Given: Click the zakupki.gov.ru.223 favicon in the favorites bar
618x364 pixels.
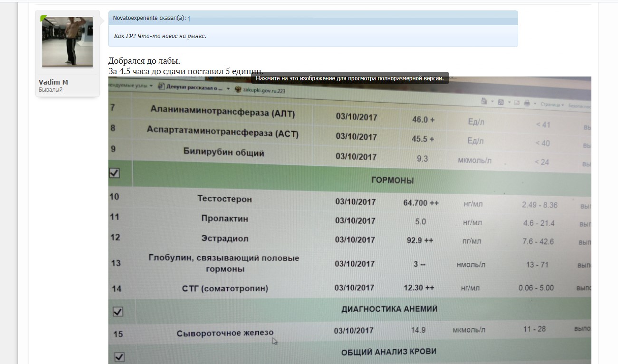Looking at the screenshot, I should point(238,89).
